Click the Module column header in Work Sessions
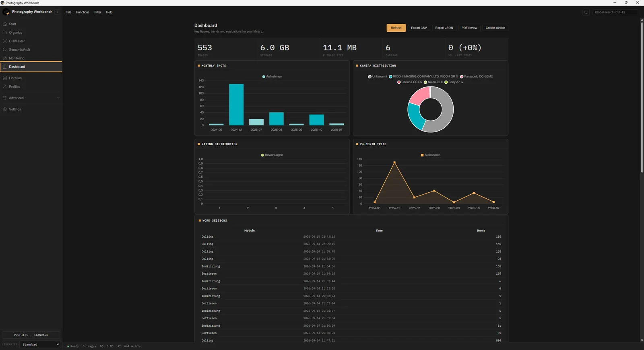The height and width of the screenshot is (350, 644). click(250, 231)
